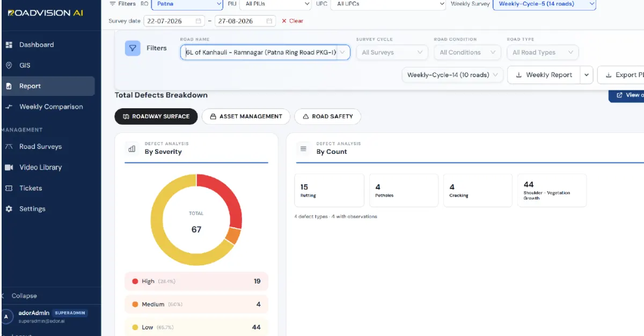This screenshot has height=336, width=644.
Task: Open the Settings gear icon
Action: tap(9, 209)
